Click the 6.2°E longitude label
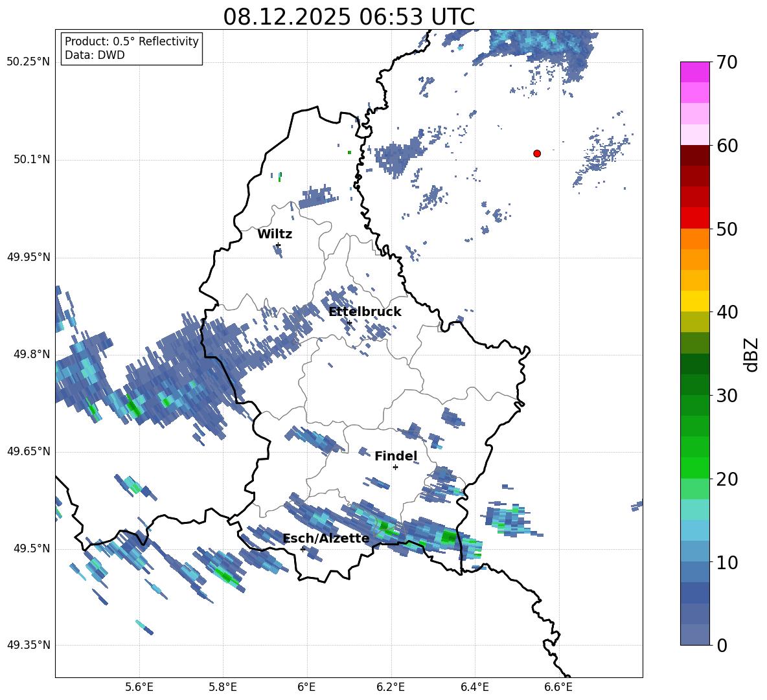This screenshot has width=767, height=700. tap(391, 688)
